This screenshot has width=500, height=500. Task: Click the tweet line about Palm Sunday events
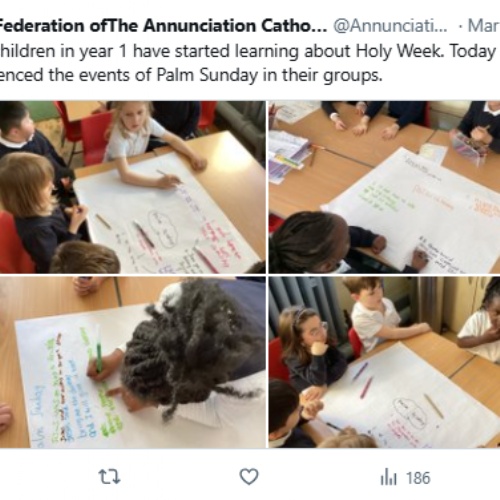(191, 75)
